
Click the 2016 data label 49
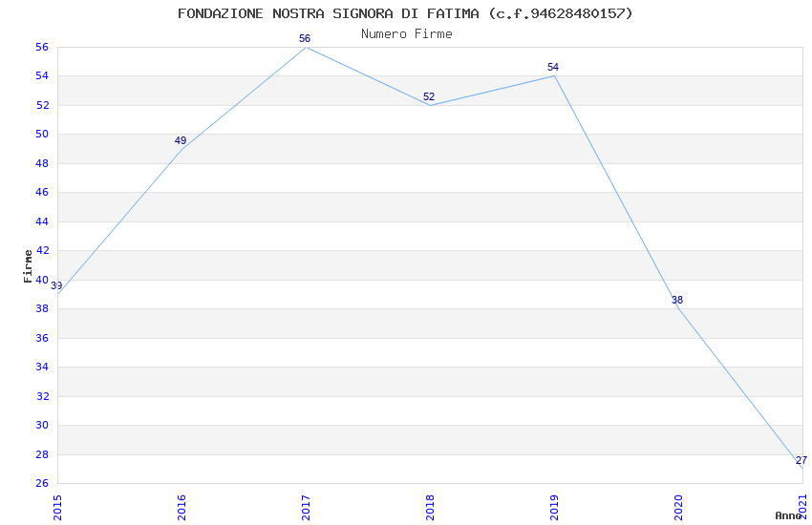pos(181,140)
